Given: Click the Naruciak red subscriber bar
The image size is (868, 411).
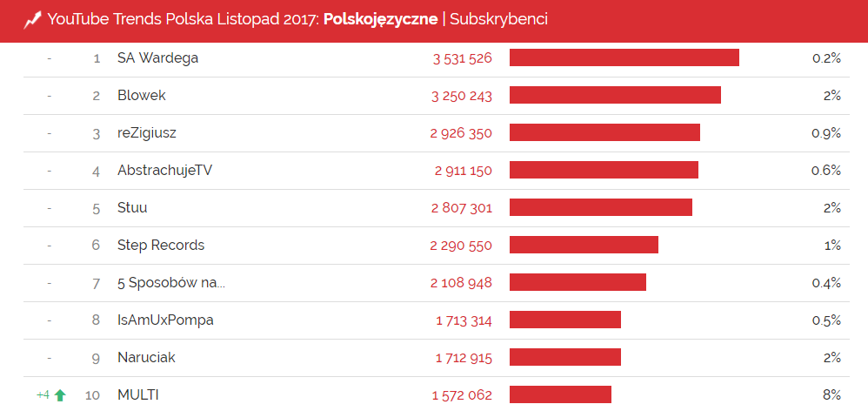Looking at the screenshot, I should (x=564, y=357).
